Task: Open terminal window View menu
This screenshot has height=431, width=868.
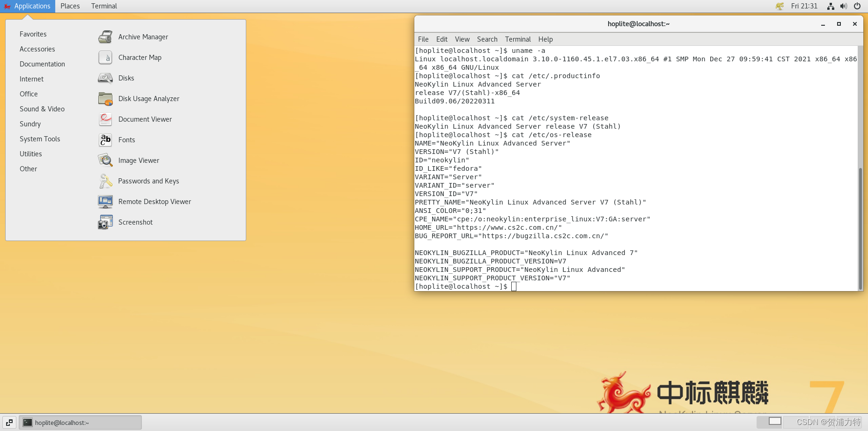Action: (462, 39)
